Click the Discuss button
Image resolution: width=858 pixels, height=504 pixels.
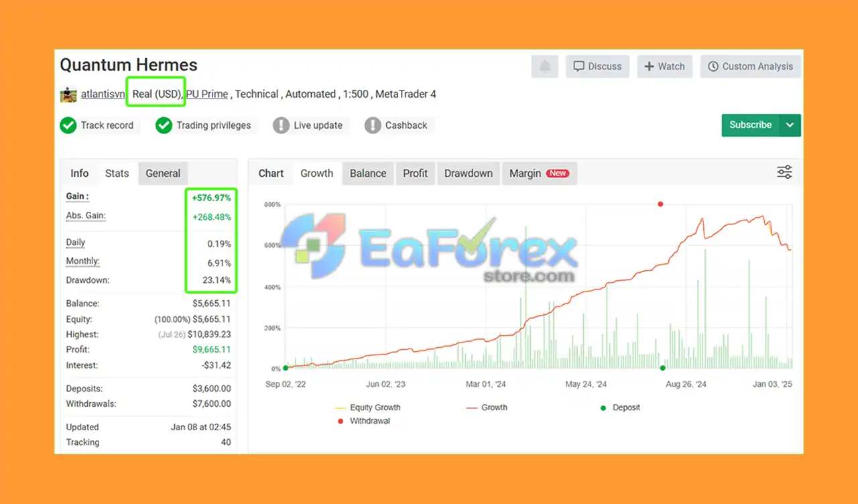(597, 66)
